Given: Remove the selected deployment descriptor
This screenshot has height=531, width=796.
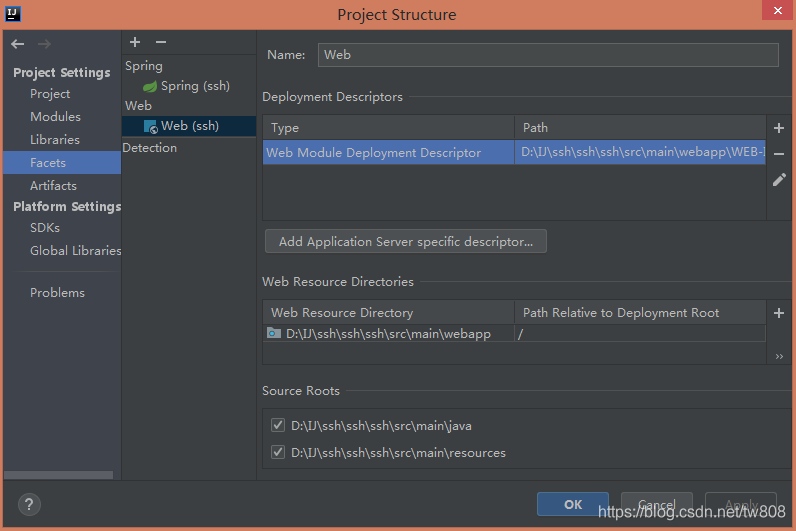Looking at the screenshot, I should pyautogui.click(x=779, y=154).
